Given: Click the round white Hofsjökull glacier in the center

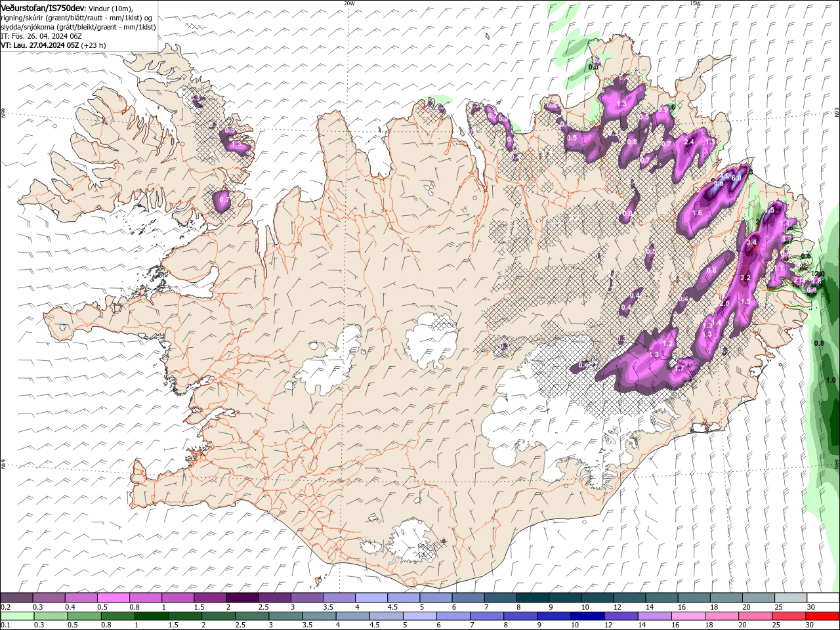Looking at the screenshot, I should [x=431, y=340].
